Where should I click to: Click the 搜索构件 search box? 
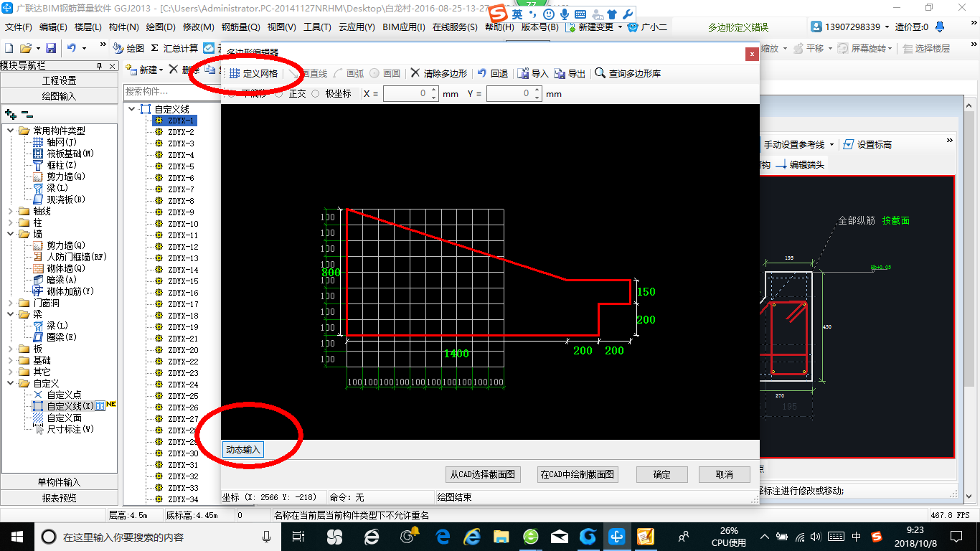(171, 91)
